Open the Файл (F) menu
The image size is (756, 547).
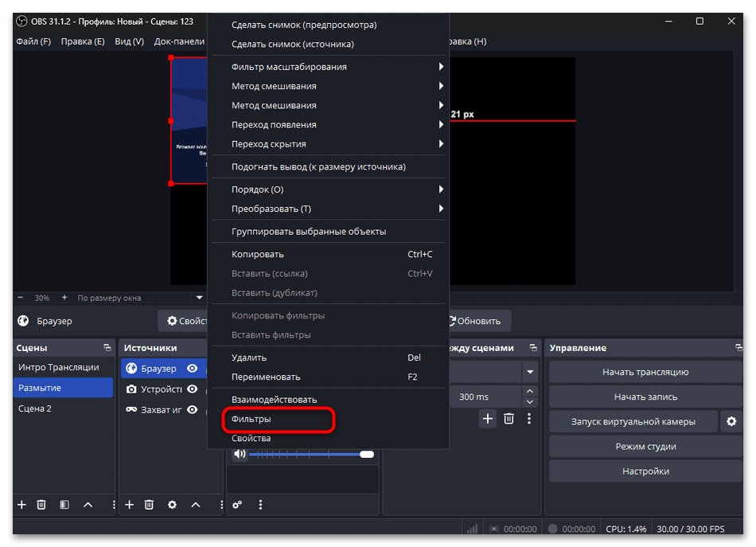33,41
